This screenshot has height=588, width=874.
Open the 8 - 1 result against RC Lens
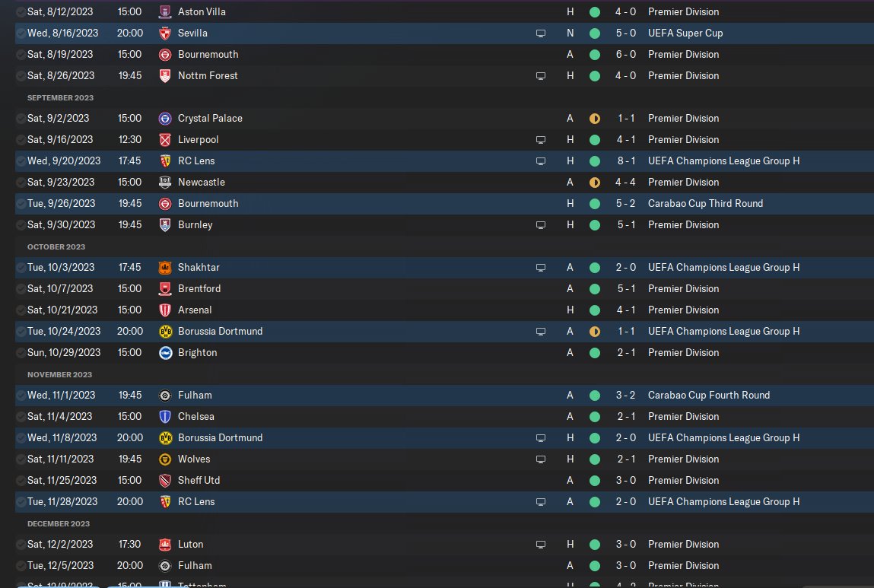(x=627, y=161)
